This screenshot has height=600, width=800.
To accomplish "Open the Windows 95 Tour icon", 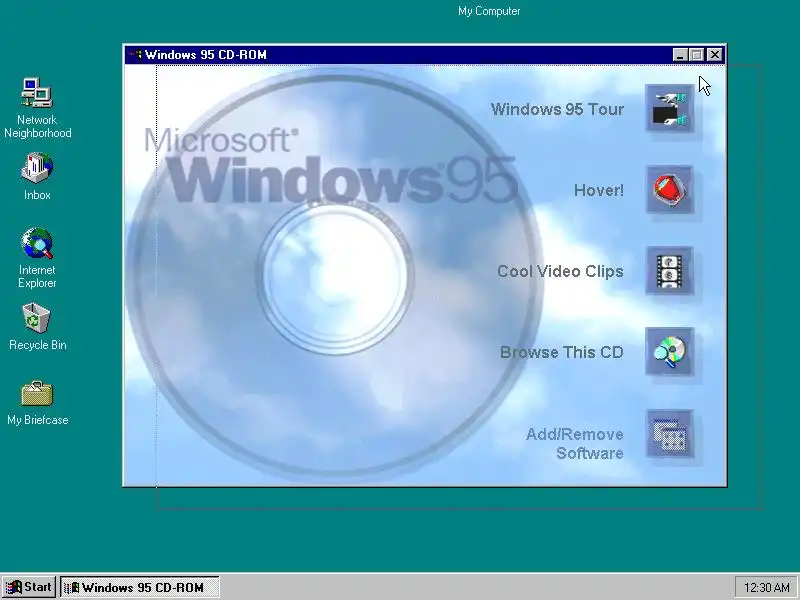I will pyautogui.click(x=669, y=109).
